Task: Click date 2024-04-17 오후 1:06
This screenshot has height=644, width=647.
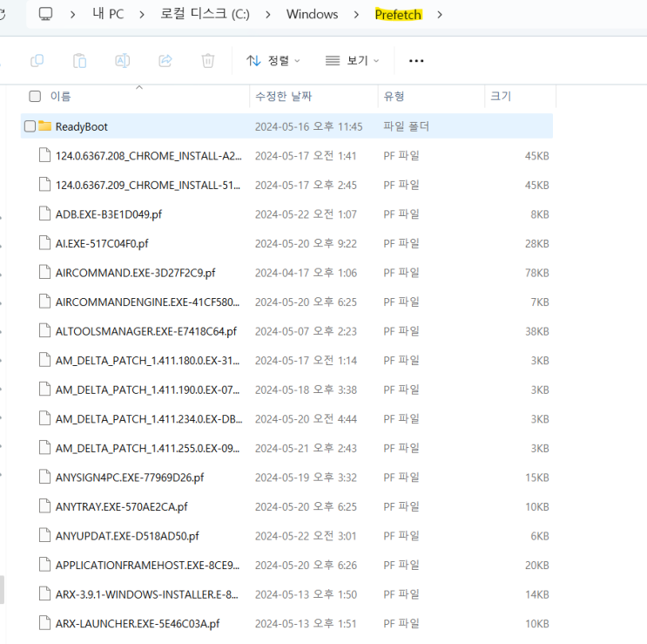Action: [306, 273]
